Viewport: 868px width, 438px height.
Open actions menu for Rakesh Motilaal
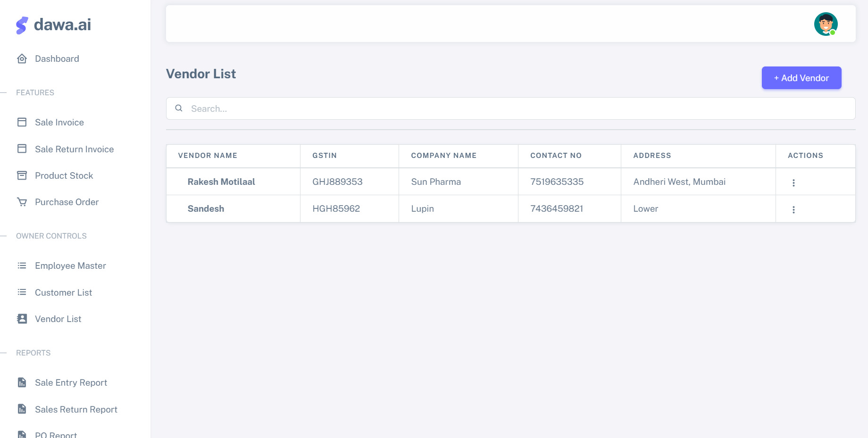point(793,182)
